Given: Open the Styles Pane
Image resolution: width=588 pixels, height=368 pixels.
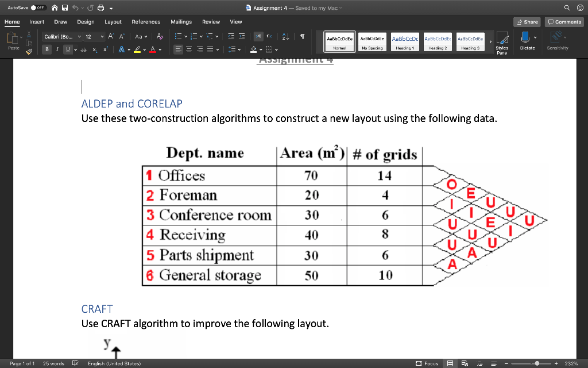Looking at the screenshot, I should tap(502, 43).
